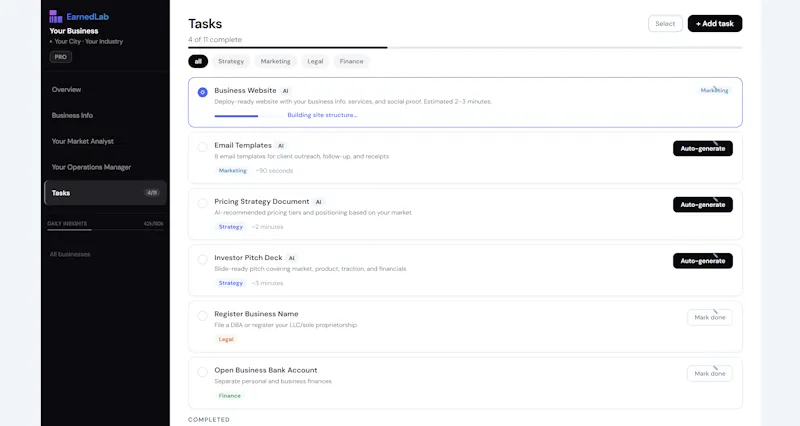The image size is (800, 426).
Task: Filter tasks by Strategy
Action: point(231,61)
